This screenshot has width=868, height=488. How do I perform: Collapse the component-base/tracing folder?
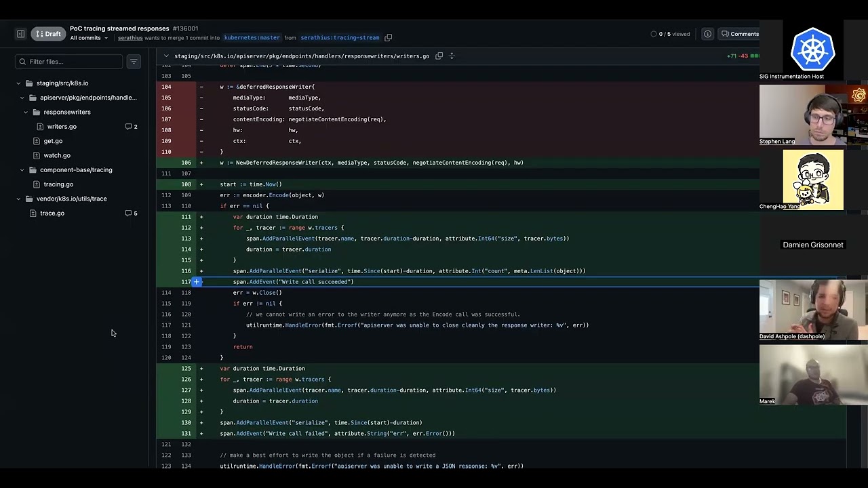coord(22,170)
